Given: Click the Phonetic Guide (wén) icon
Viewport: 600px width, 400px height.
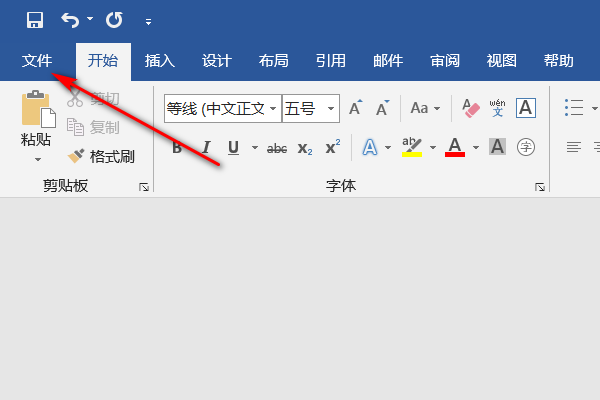Looking at the screenshot, I should coord(497,108).
